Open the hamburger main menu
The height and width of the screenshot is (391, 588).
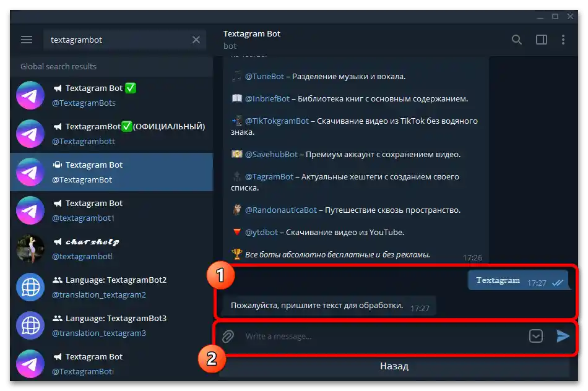(x=27, y=40)
